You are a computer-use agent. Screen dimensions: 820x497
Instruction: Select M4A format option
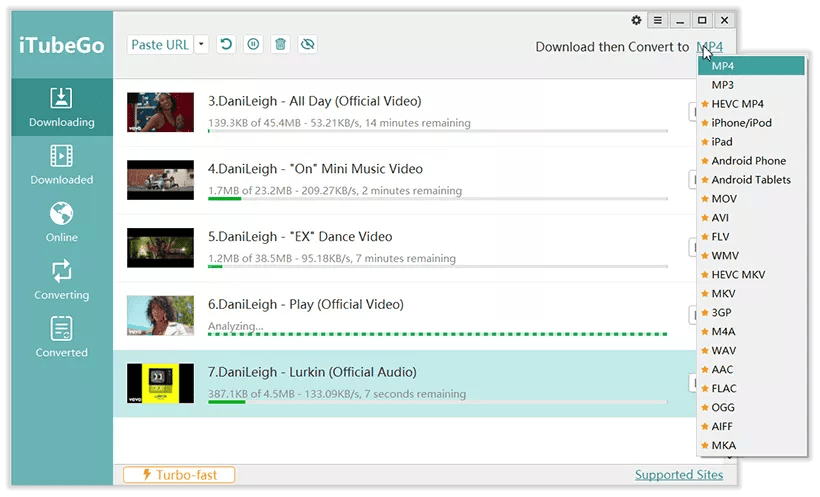click(x=751, y=331)
